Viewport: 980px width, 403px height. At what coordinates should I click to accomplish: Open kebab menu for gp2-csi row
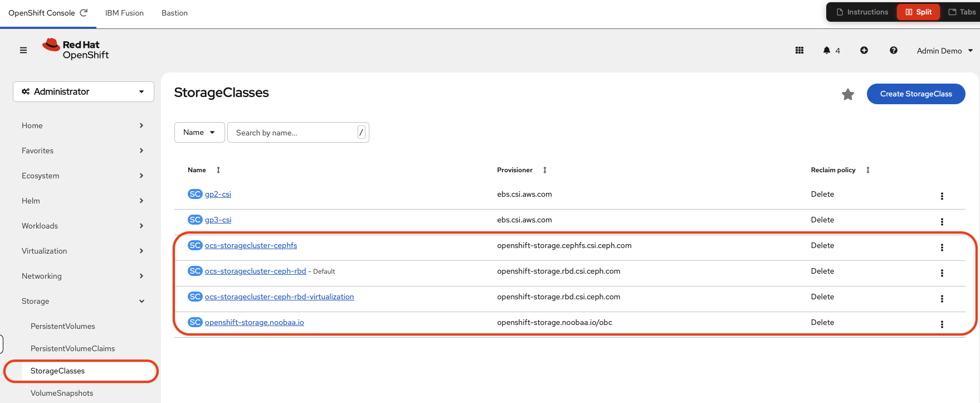point(942,196)
